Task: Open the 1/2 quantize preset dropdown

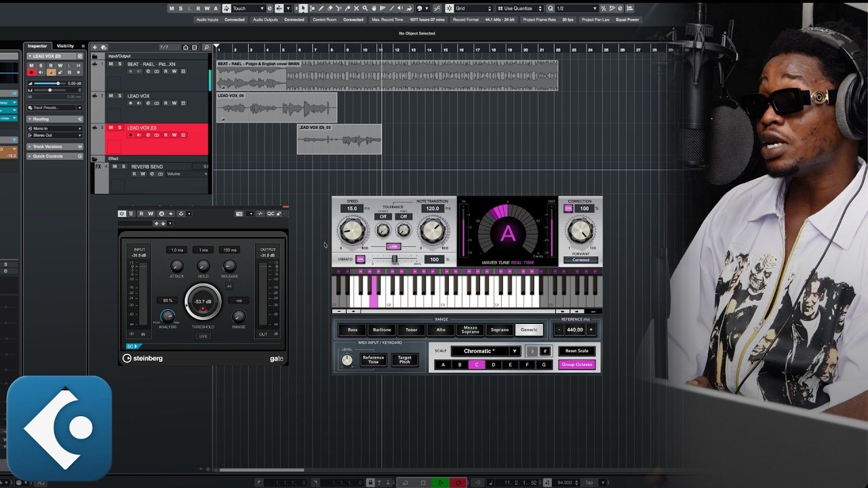Action: point(576,8)
